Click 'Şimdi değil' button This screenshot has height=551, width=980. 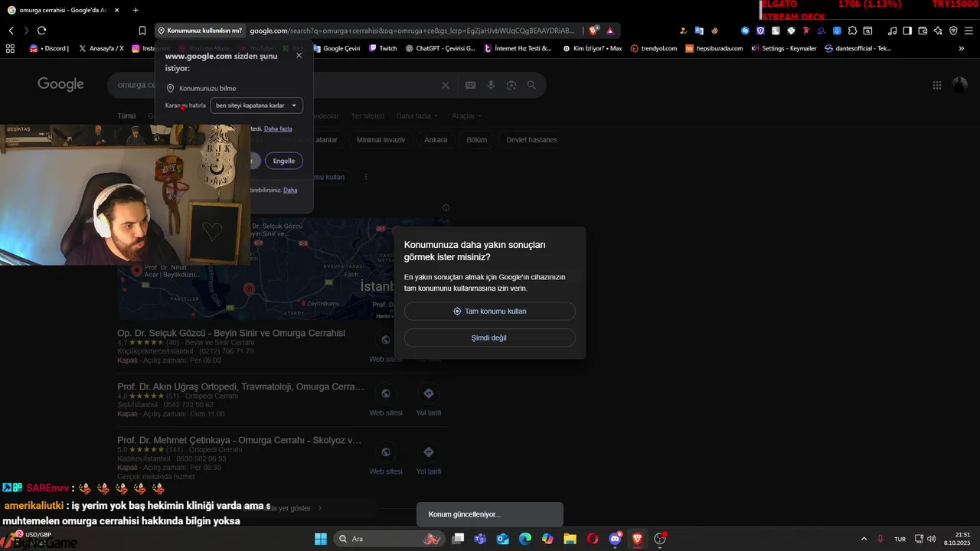490,337
